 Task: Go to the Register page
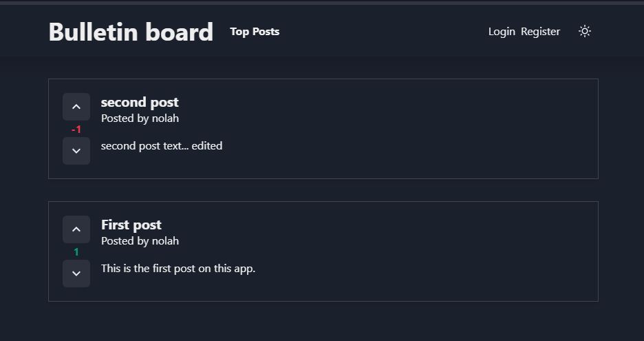(x=540, y=32)
